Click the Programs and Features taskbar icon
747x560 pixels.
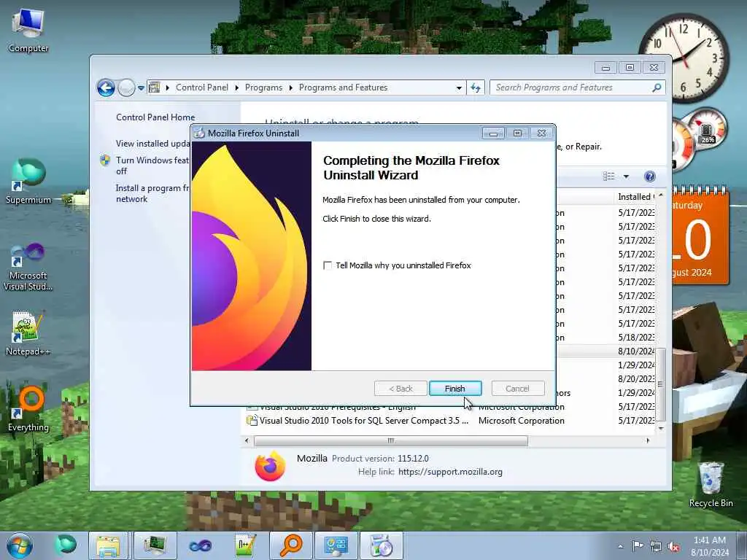(x=381, y=545)
